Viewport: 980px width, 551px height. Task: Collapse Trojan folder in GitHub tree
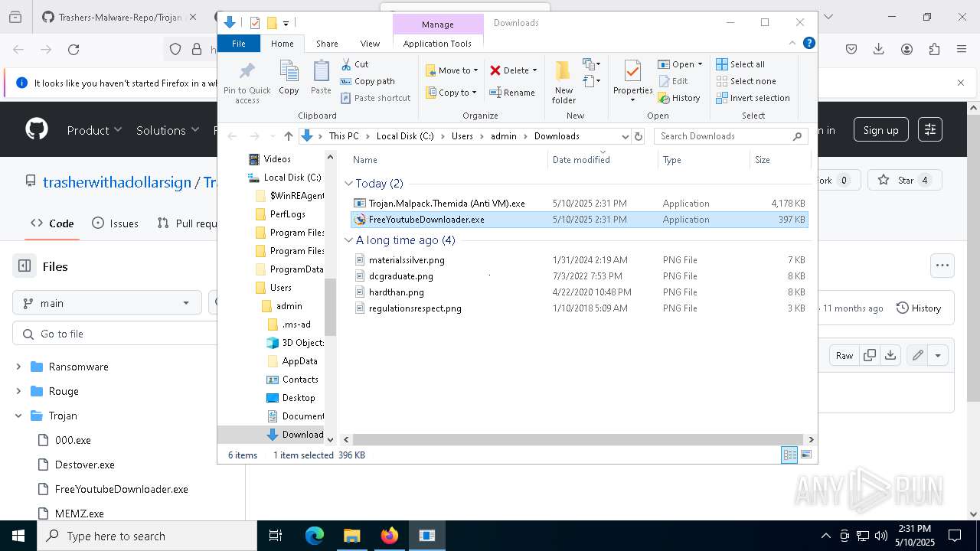pyautogui.click(x=18, y=416)
